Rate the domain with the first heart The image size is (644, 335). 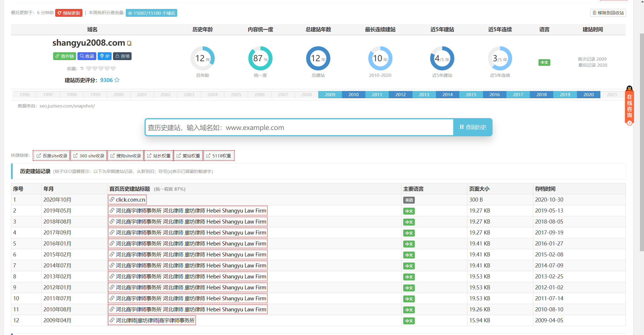89,68
